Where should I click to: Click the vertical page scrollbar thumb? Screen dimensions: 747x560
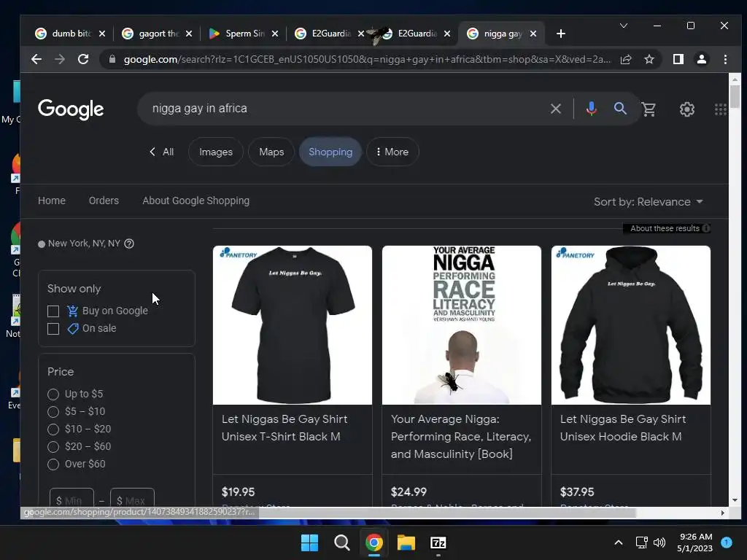735,97
